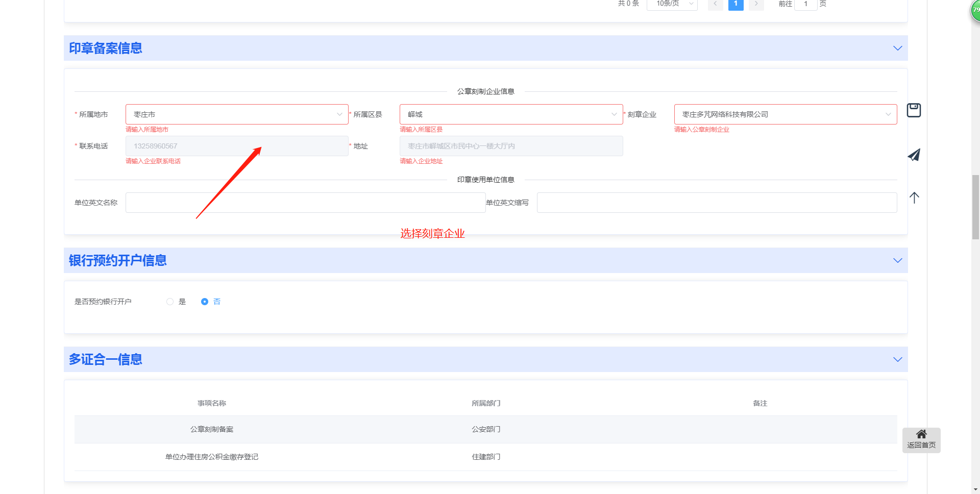This screenshot has height=494, width=980.
Task: Click the 单位办理住房公积金缴存登记 row cell
Action: [x=212, y=457]
